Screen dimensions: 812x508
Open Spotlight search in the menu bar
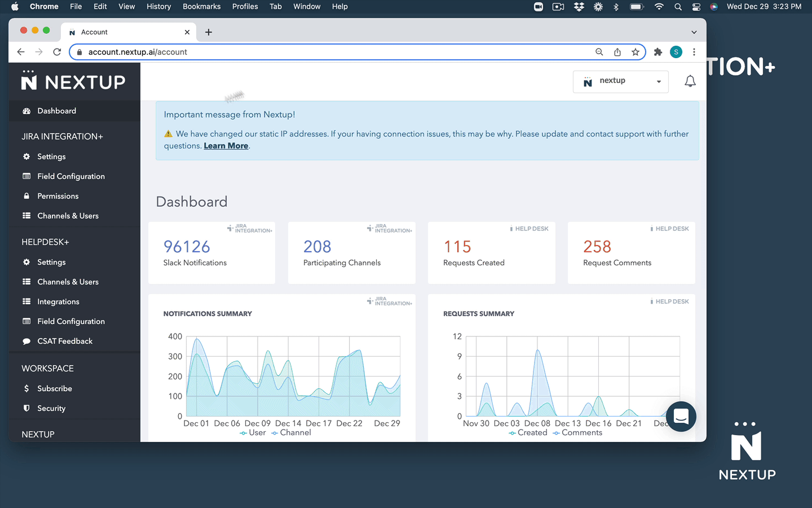[x=678, y=6]
